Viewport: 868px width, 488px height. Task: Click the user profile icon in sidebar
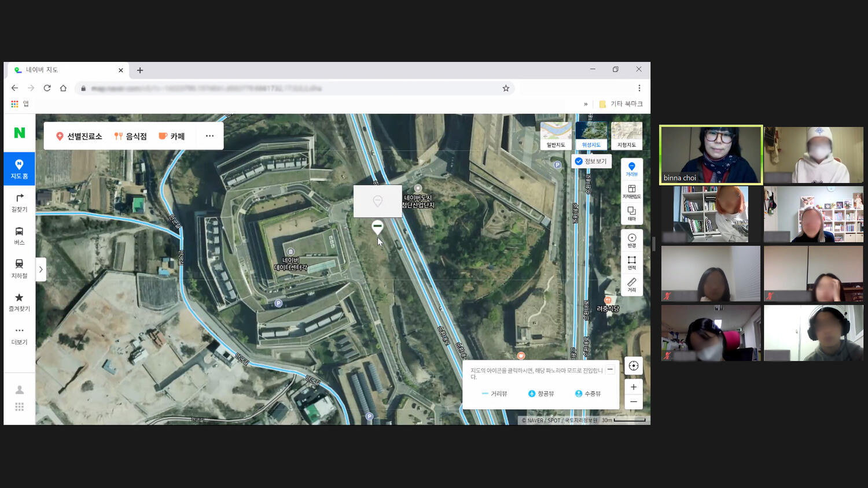click(x=20, y=390)
